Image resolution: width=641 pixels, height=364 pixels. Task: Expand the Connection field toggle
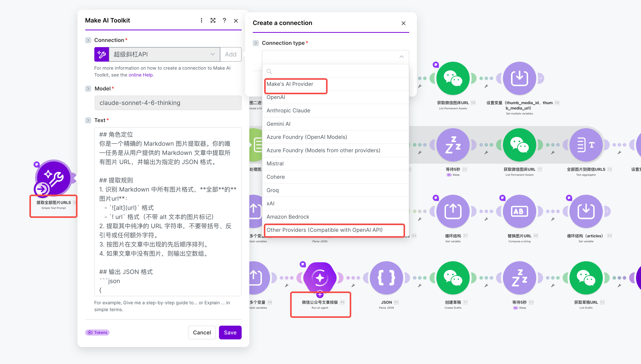coord(88,40)
